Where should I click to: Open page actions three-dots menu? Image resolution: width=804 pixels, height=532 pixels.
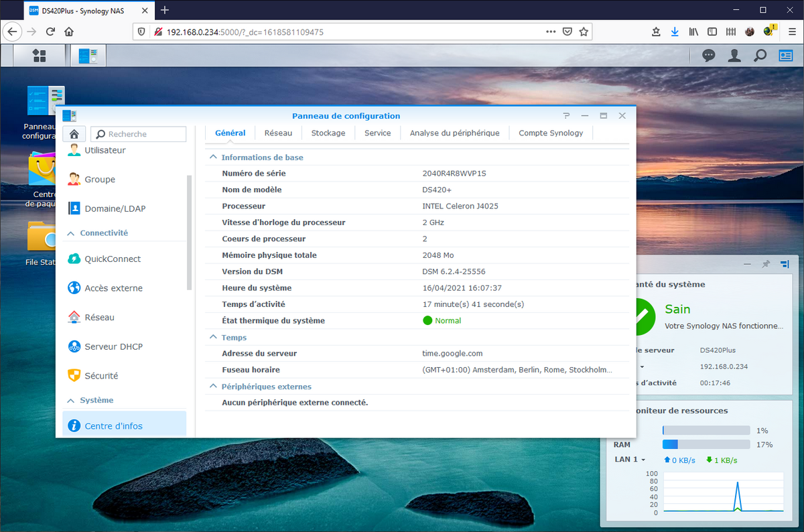point(551,31)
